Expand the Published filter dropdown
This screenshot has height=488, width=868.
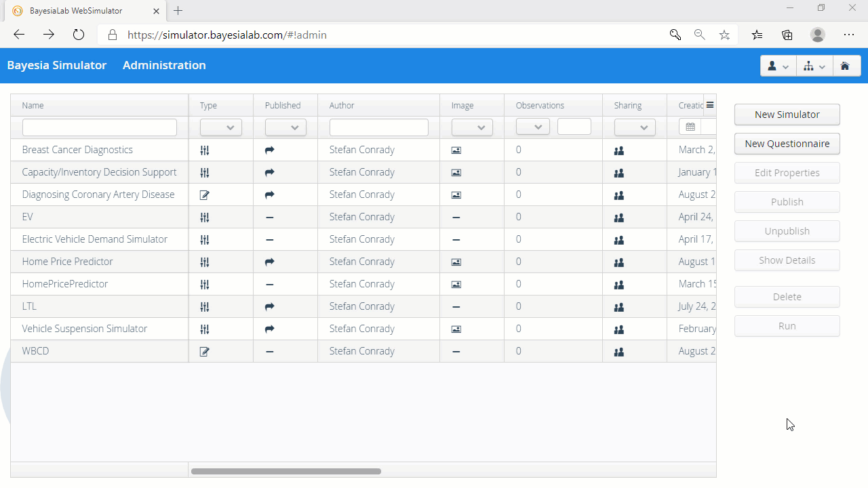click(x=285, y=127)
